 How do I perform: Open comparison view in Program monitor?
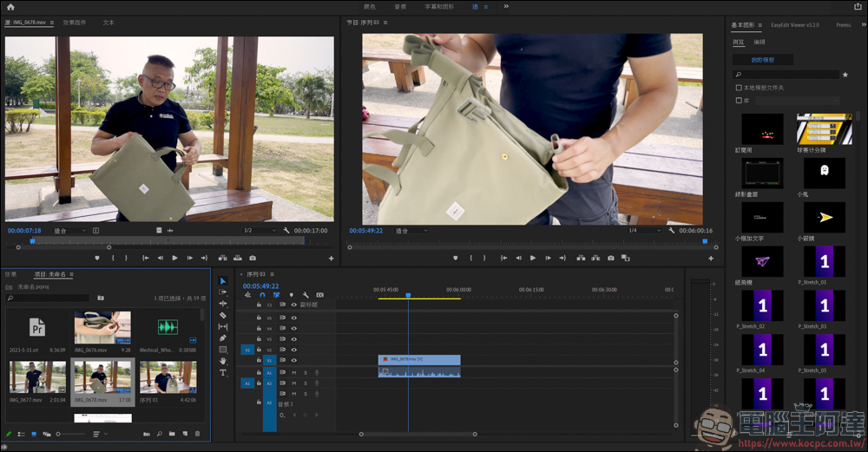click(626, 258)
